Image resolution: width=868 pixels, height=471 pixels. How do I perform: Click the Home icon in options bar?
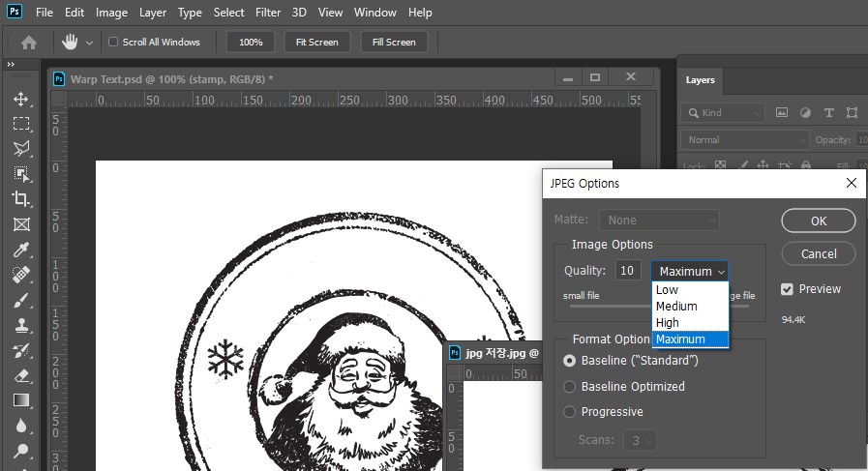coord(29,42)
